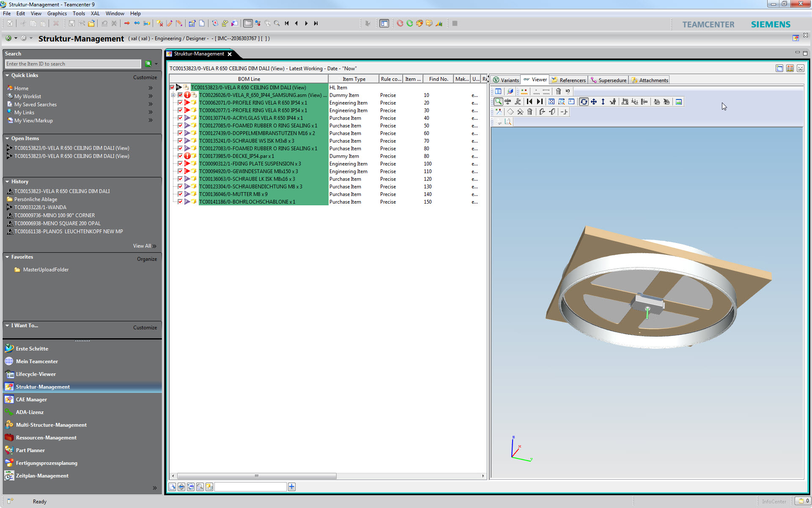Collapse the I Want To section
812x508 pixels.
tap(7, 326)
